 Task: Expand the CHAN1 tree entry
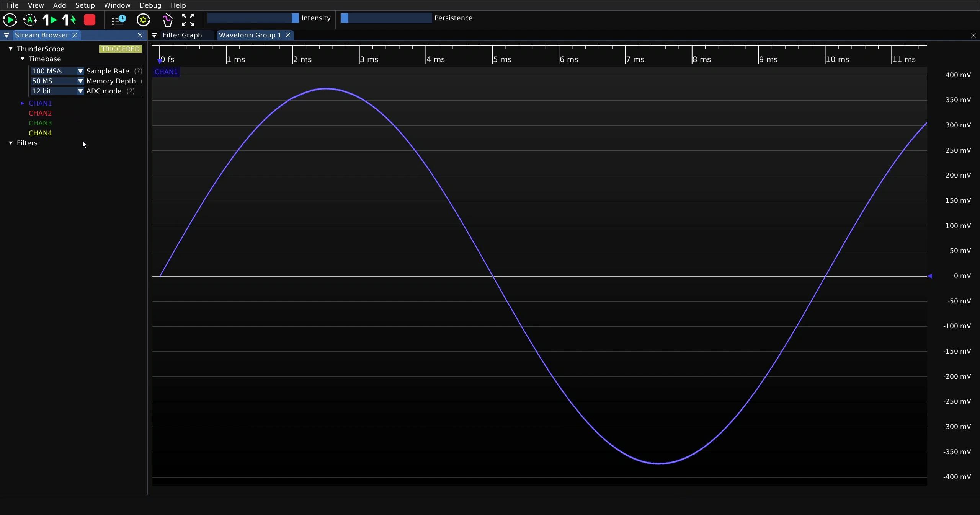23,103
